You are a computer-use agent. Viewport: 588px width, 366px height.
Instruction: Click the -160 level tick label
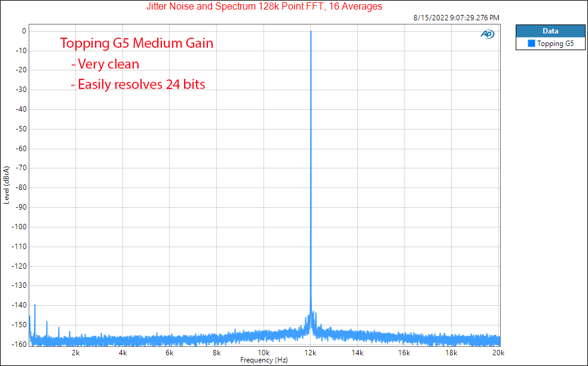tap(20, 344)
